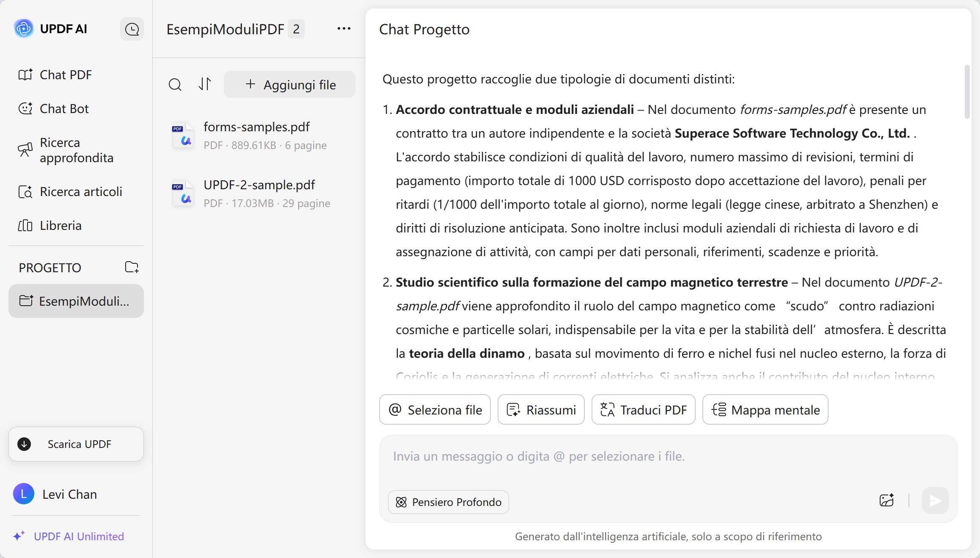Click forms-samples.pdf file icon
Image resolution: width=980 pixels, height=558 pixels.
(183, 135)
